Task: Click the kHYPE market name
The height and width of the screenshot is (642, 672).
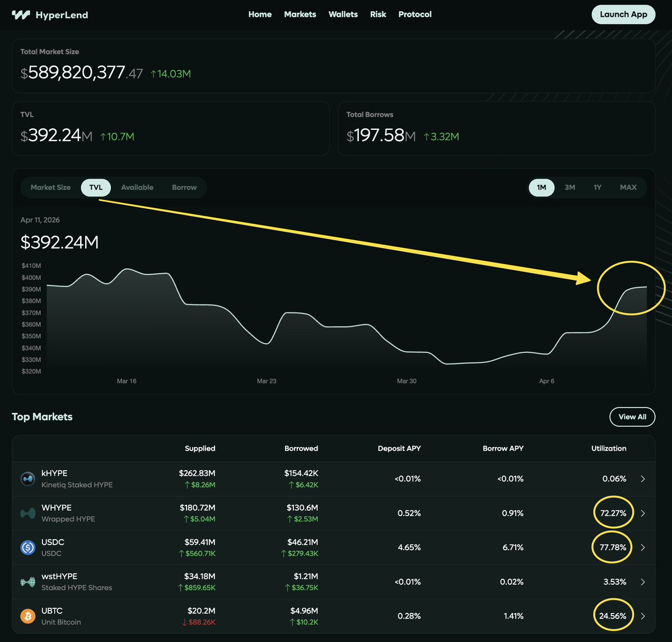Action: coord(54,474)
